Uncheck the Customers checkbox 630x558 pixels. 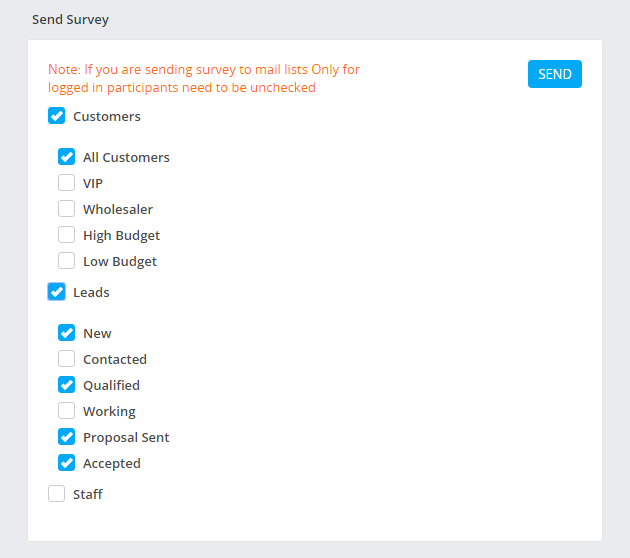coord(57,116)
